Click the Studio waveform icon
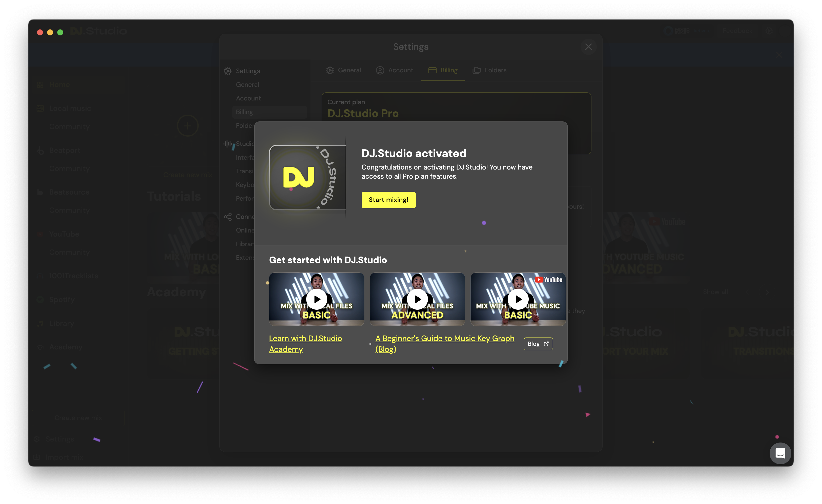Image resolution: width=822 pixels, height=504 pixels. coord(228,144)
